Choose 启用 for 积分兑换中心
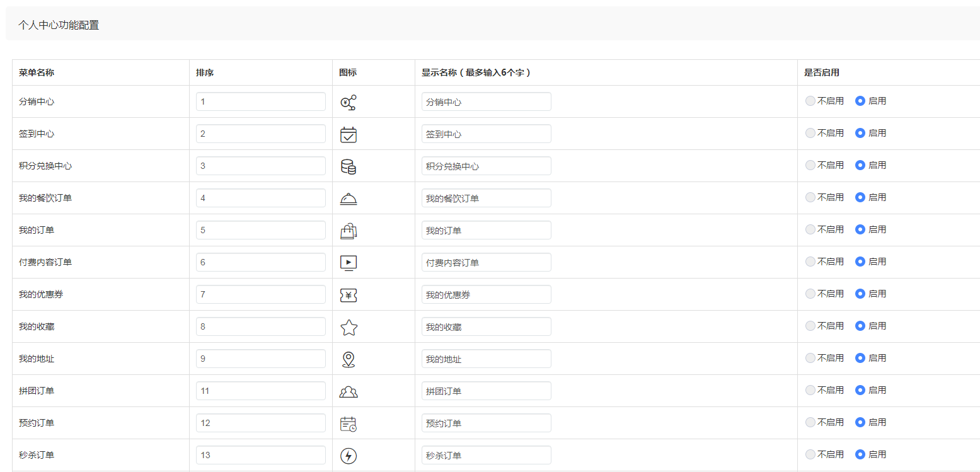This screenshot has height=472, width=980. coord(860,165)
